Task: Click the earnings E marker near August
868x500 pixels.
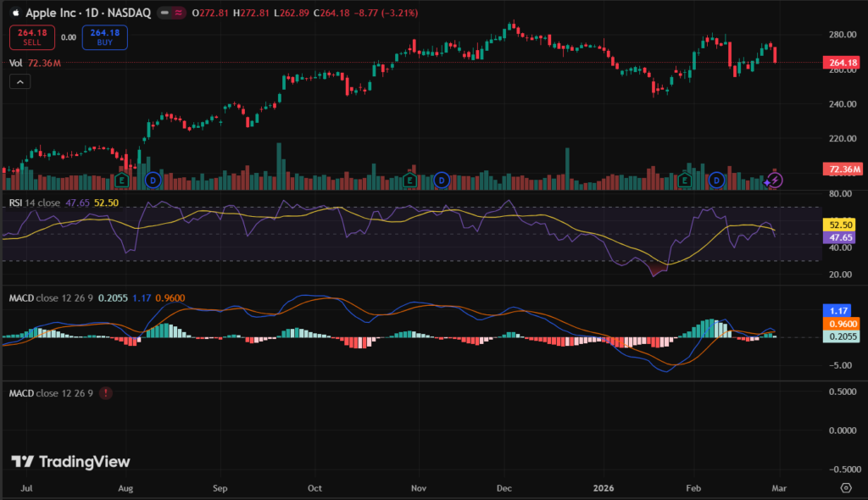Action: pyautogui.click(x=123, y=181)
